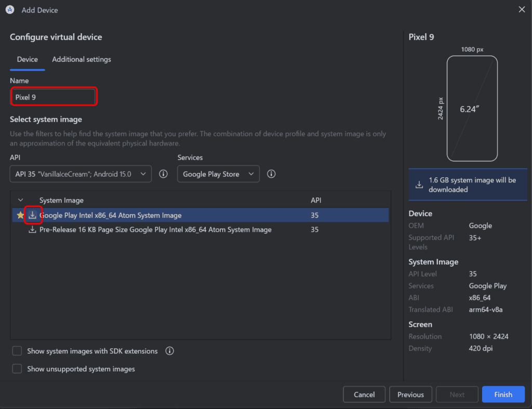Click download icon in system image download banner
The image size is (532, 409).
419,184
